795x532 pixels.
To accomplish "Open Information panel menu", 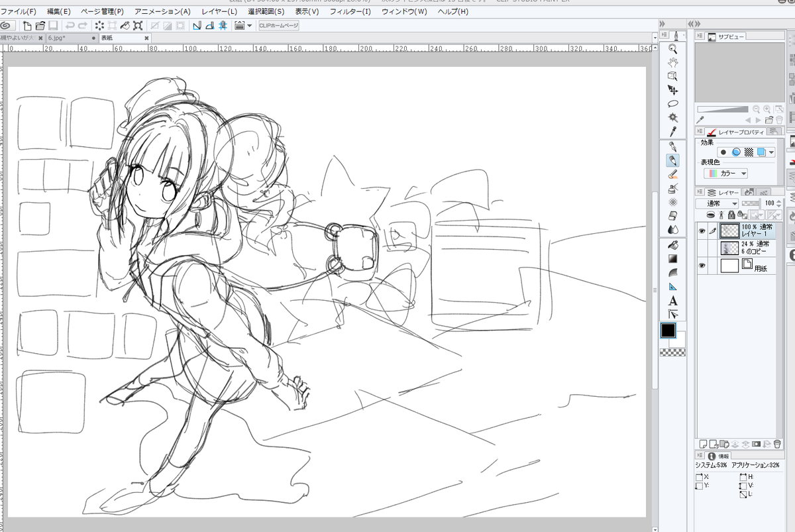I will (x=700, y=456).
